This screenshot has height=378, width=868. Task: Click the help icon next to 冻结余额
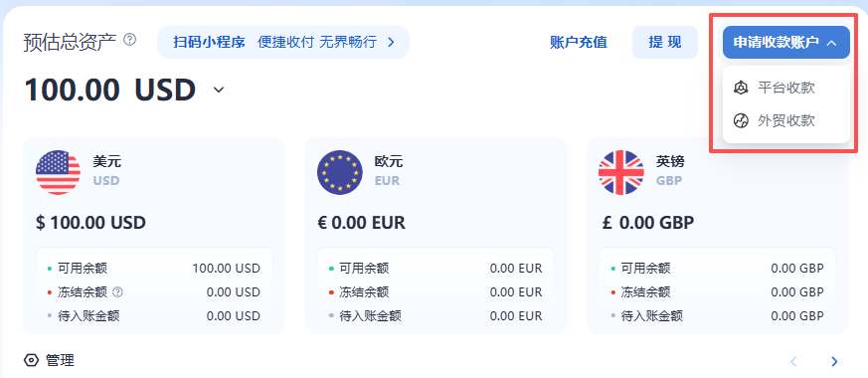(117, 291)
